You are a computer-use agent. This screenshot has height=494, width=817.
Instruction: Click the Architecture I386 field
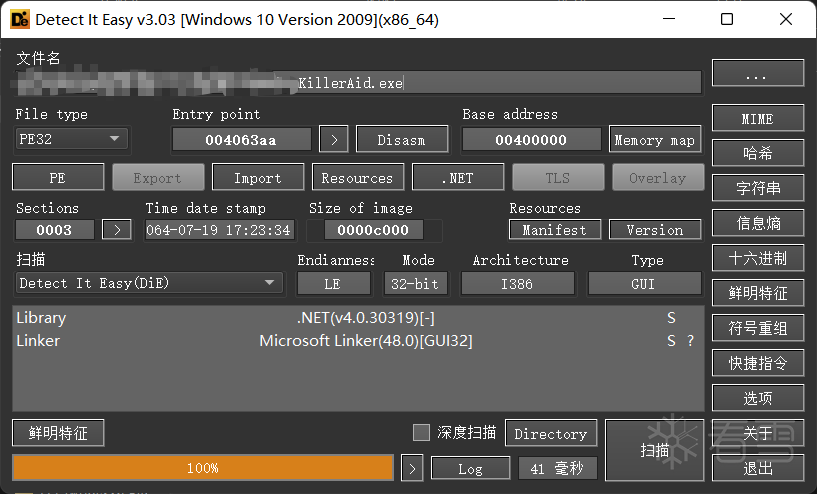517,284
